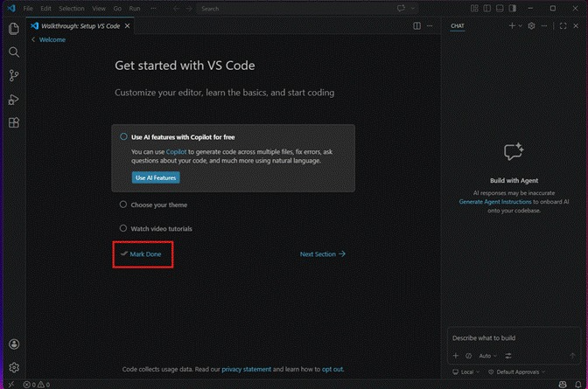
Task: Open the Explorer view in activity bar
Action: point(14,29)
